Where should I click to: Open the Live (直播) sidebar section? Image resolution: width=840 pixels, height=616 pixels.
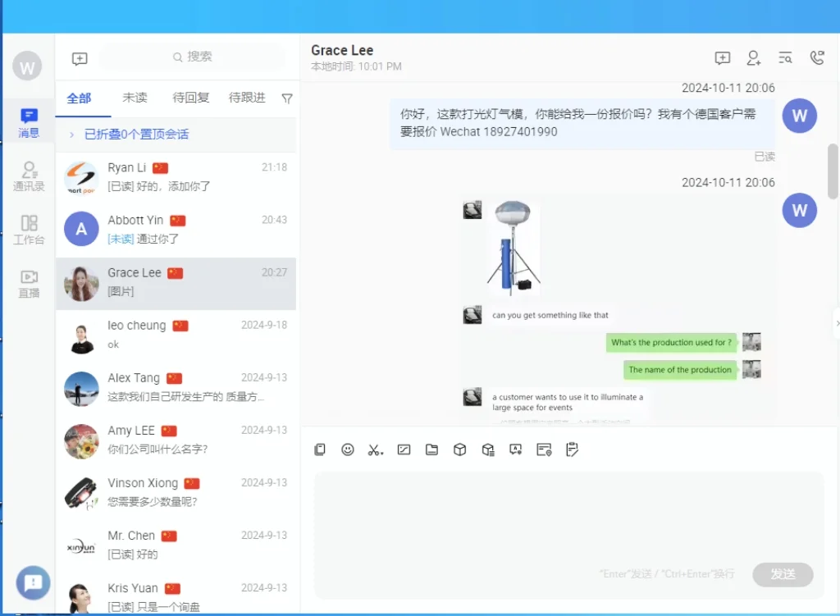pyautogui.click(x=29, y=283)
